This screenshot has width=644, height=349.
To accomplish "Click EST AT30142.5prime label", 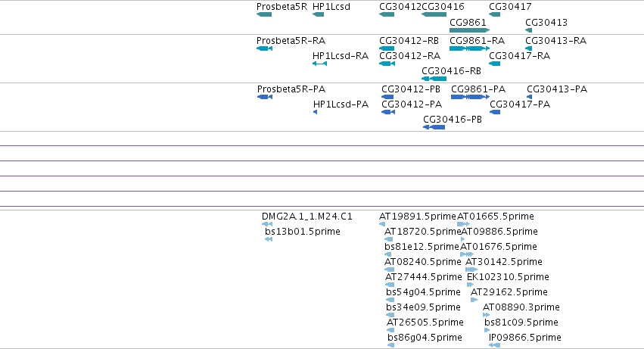I will (x=504, y=262).
